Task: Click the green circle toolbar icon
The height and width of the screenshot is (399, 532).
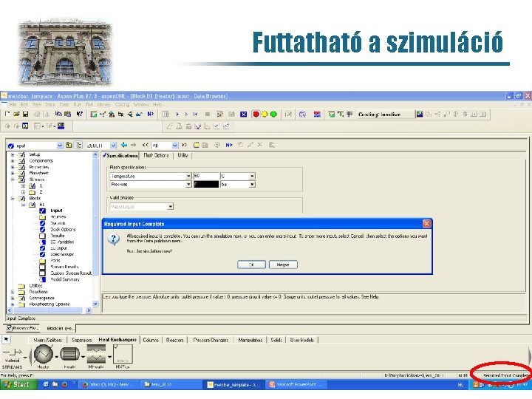Action: 273,115
